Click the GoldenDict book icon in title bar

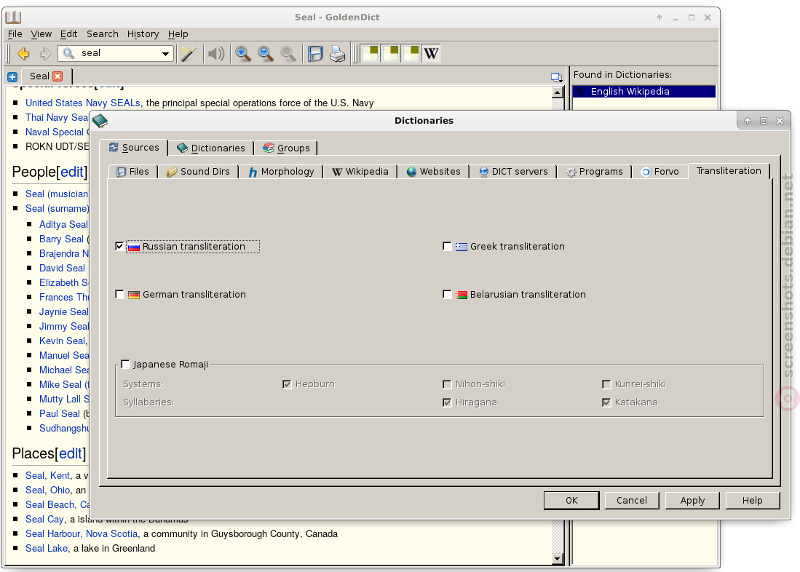[13, 17]
